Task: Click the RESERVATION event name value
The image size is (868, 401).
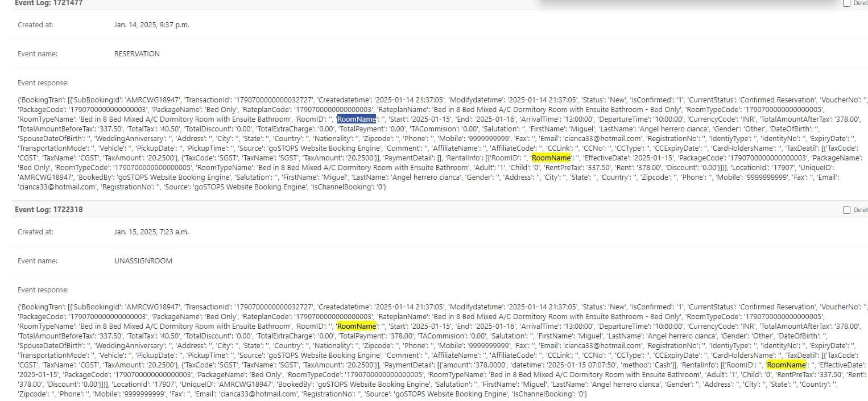Action: click(137, 54)
